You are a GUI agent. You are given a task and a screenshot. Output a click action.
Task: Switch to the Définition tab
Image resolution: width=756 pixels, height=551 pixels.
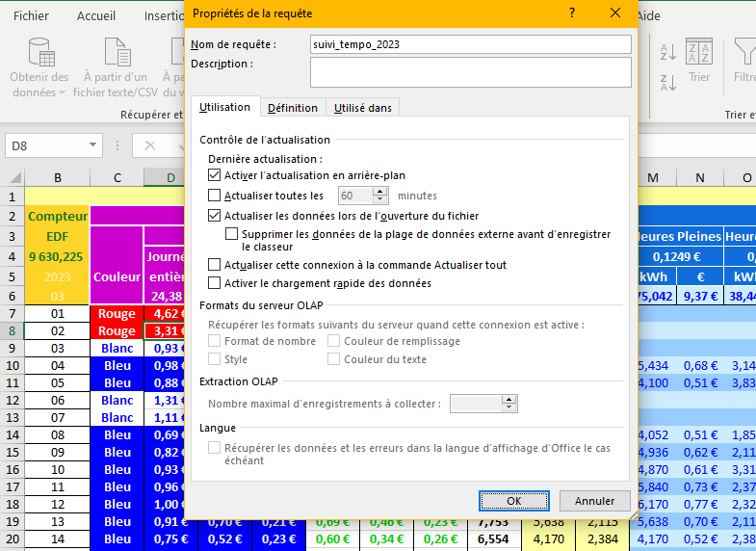click(292, 108)
